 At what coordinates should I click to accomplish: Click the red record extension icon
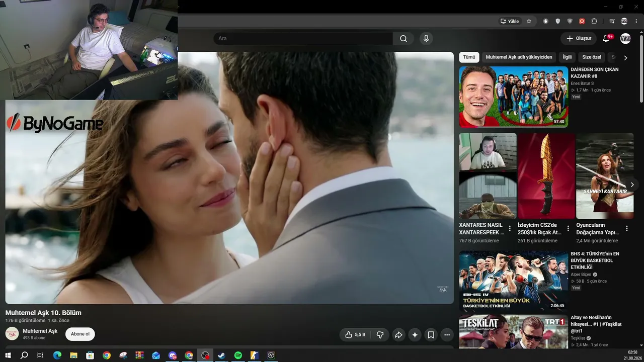pos(582,21)
